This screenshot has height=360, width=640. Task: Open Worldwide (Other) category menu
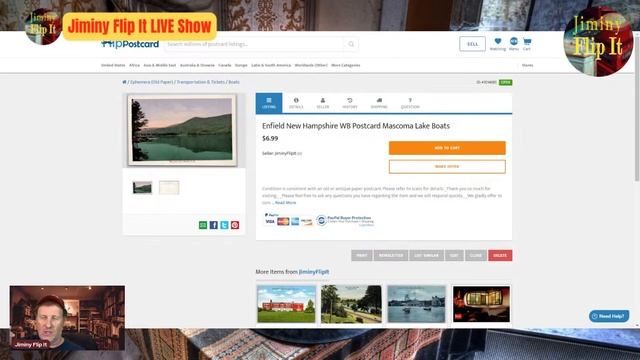[x=311, y=65]
